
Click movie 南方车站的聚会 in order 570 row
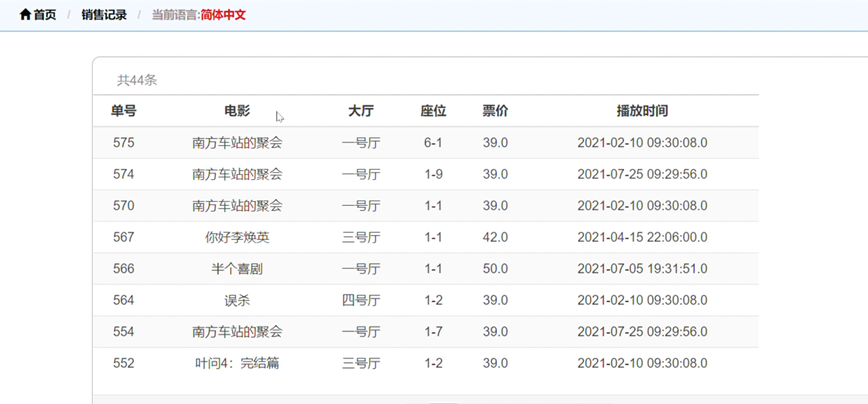pyautogui.click(x=237, y=206)
